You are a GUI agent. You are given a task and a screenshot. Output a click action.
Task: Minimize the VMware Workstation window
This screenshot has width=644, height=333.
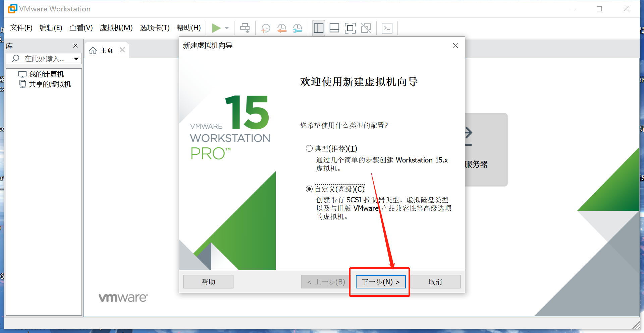point(572,9)
